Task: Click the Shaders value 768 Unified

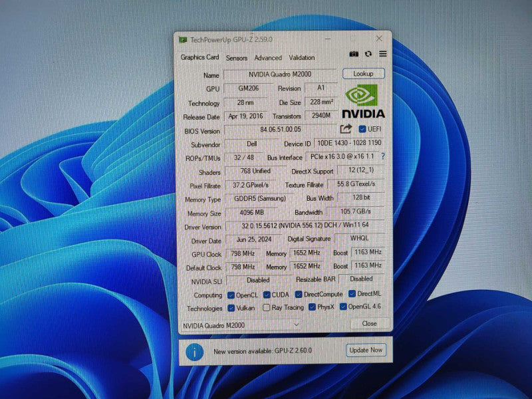Action: 255,171
